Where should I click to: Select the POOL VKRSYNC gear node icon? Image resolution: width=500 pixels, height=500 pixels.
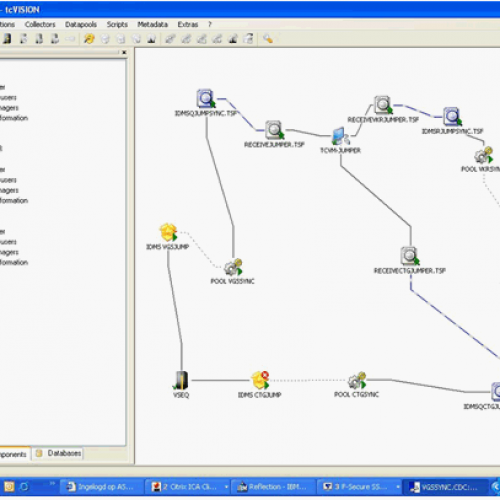point(484,155)
